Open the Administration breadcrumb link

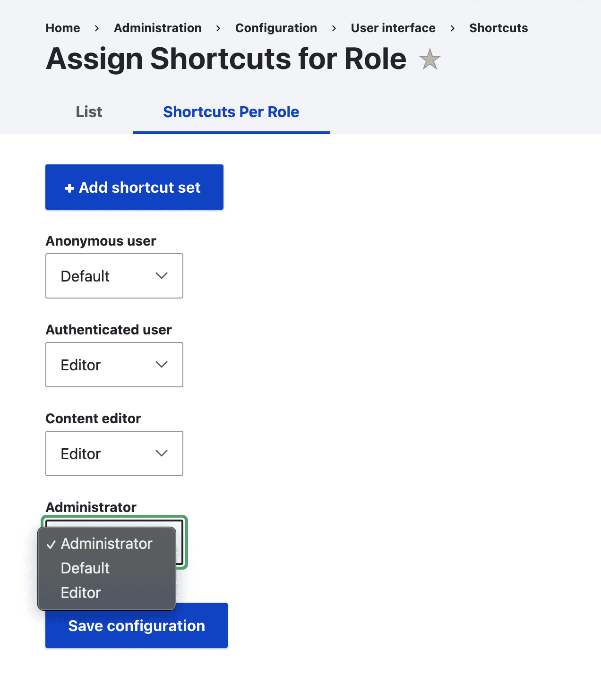[158, 28]
